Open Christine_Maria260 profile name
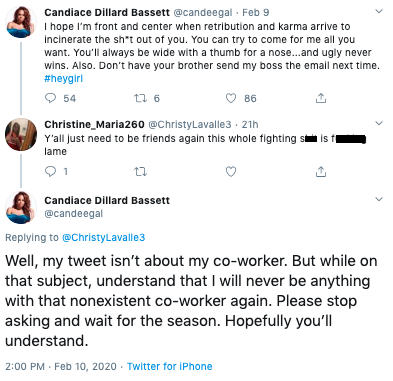This screenshot has width=393, height=381. click(x=94, y=124)
